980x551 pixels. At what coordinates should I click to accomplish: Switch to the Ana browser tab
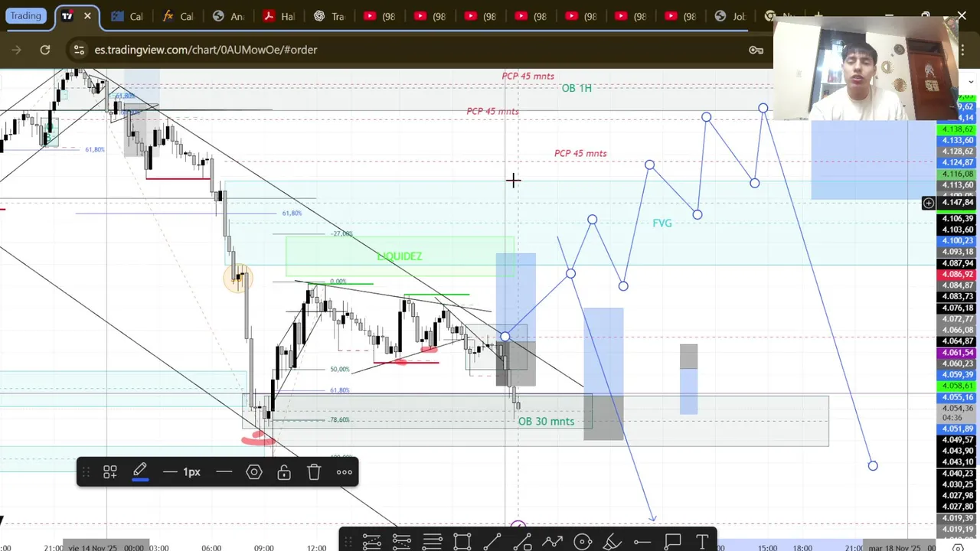point(228,16)
